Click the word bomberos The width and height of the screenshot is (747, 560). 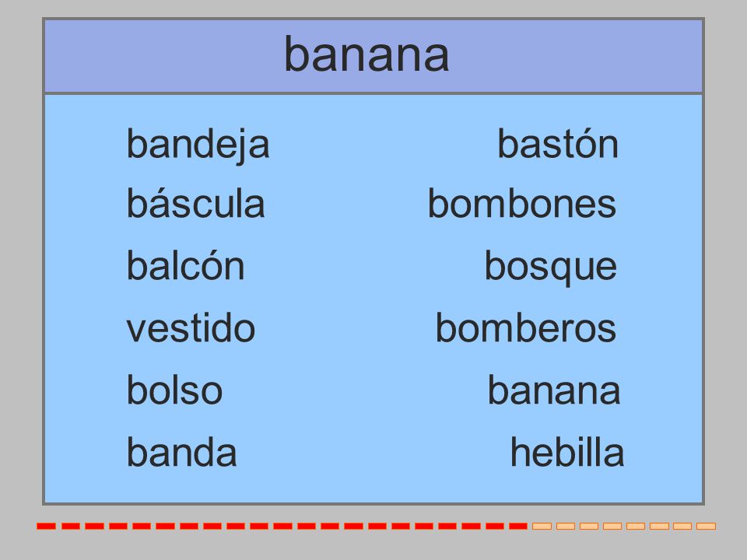[x=526, y=328]
